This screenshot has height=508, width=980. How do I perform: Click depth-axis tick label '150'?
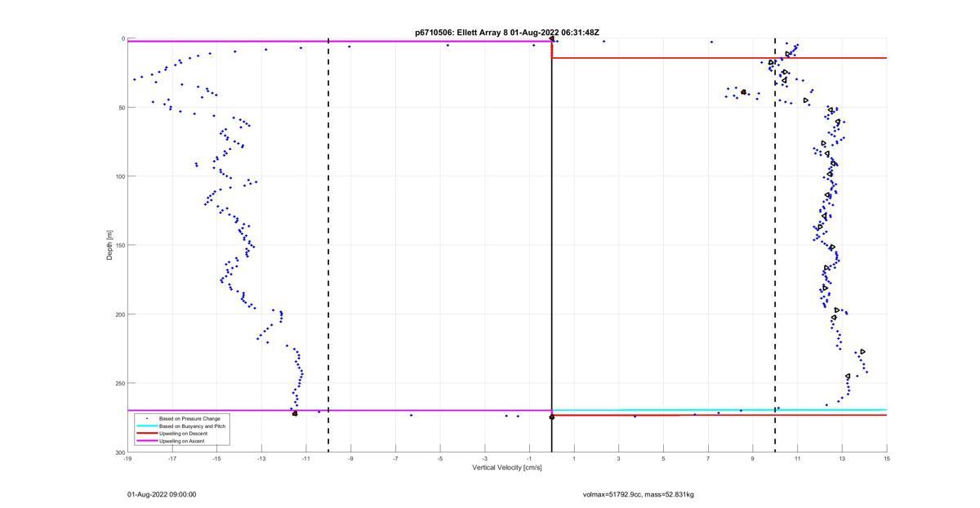(x=119, y=245)
